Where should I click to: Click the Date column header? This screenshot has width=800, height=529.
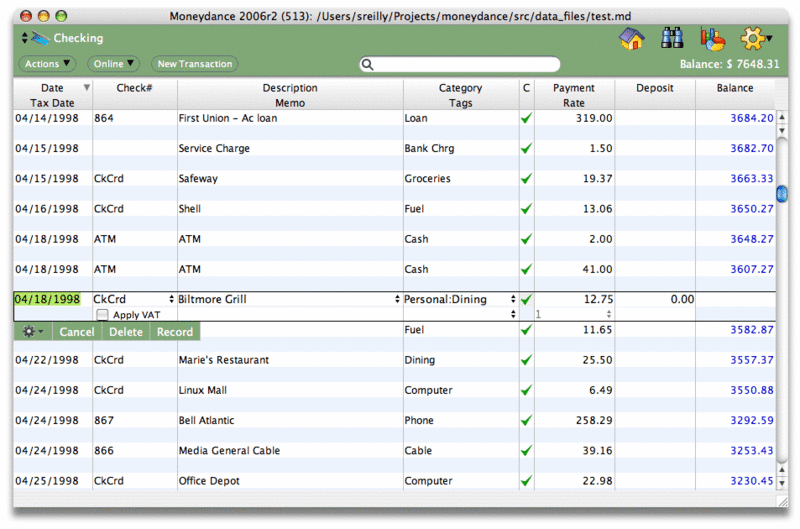click(52, 88)
